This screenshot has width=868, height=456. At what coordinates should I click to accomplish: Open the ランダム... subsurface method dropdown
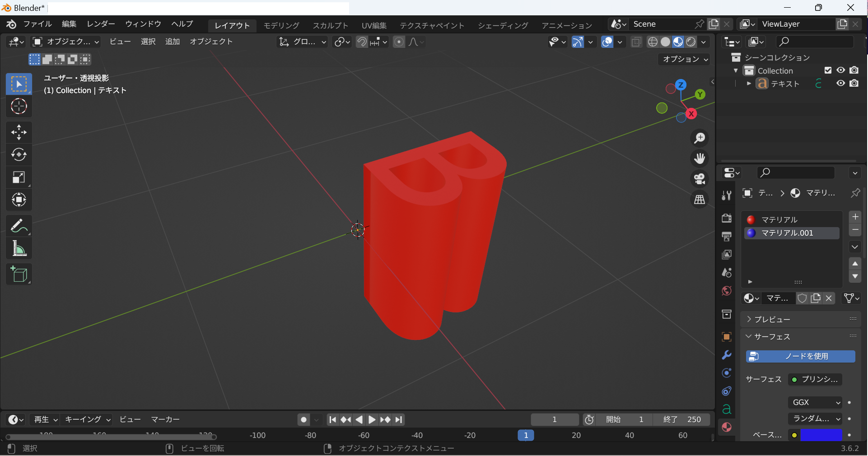coord(815,419)
